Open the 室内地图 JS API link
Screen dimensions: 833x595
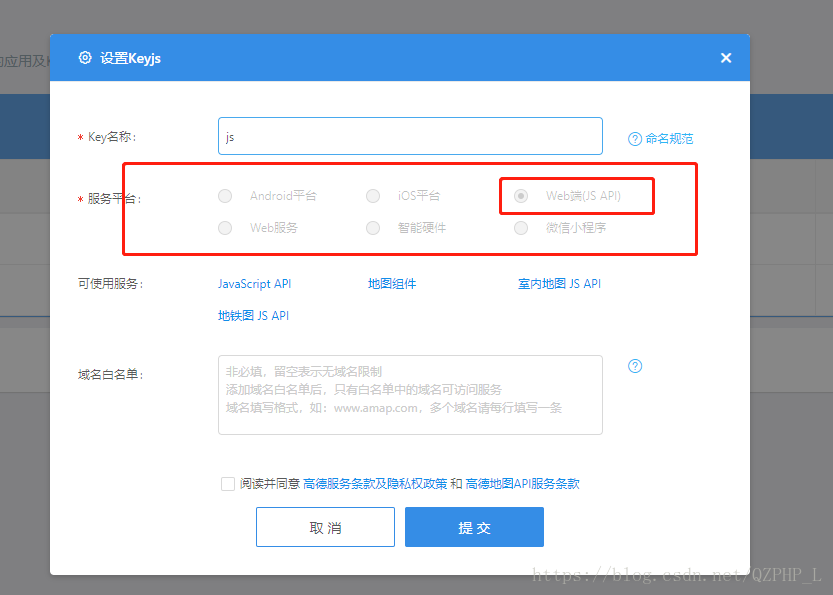560,284
